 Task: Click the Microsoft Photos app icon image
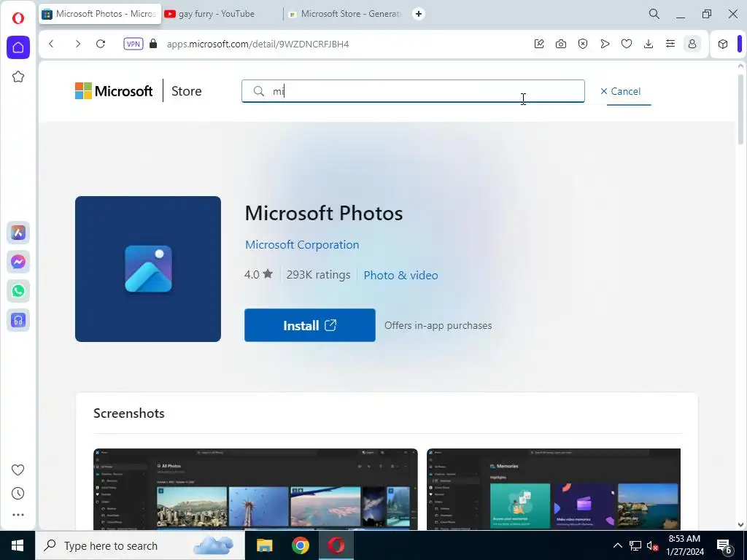(148, 269)
